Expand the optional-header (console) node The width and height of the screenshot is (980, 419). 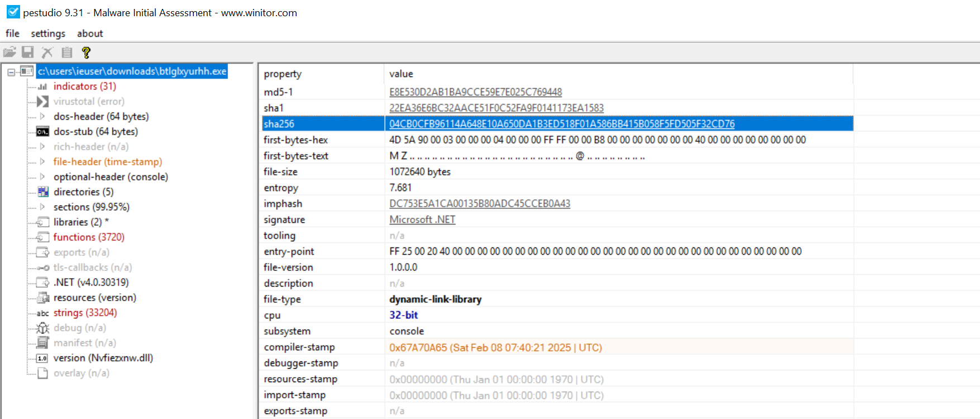pyautogui.click(x=42, y=177)
